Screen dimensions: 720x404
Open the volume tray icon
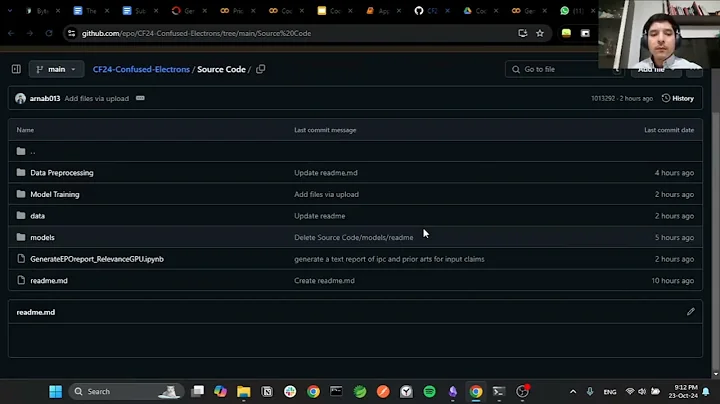642,392
